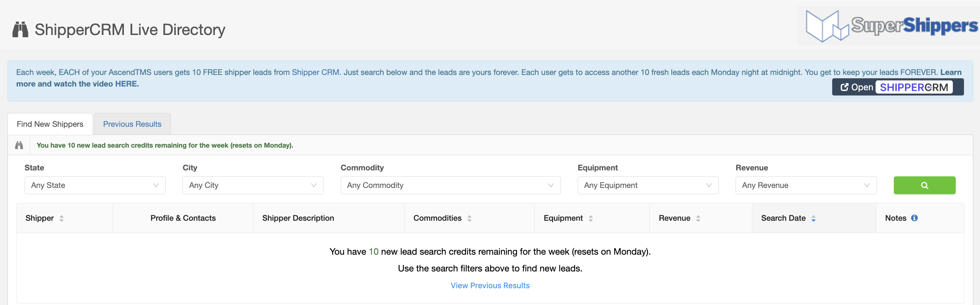Image resolution: width=980 pixels, height=305 pixels.
Task: Switch to Previous Results tab
Action: 132,124
